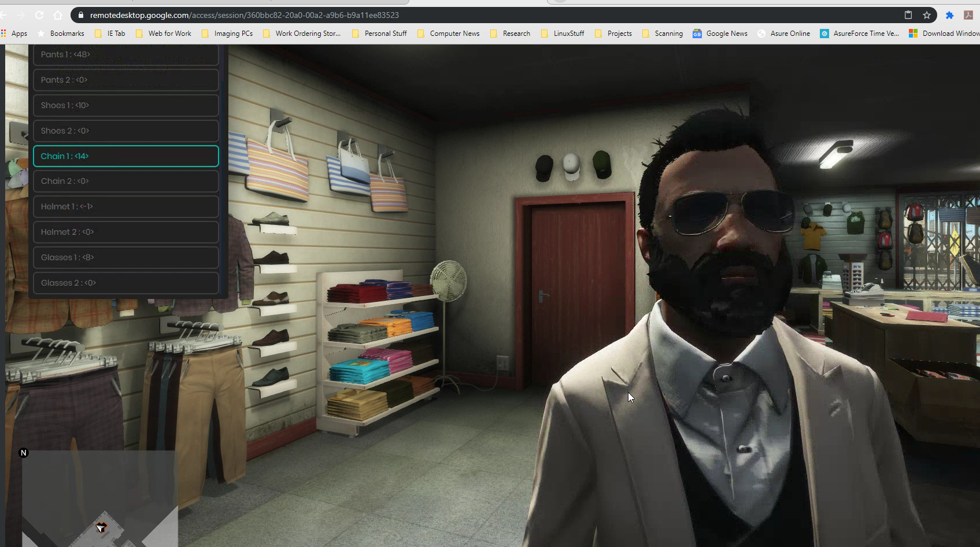Click the minimap player marker

click(x=101, y=527)
